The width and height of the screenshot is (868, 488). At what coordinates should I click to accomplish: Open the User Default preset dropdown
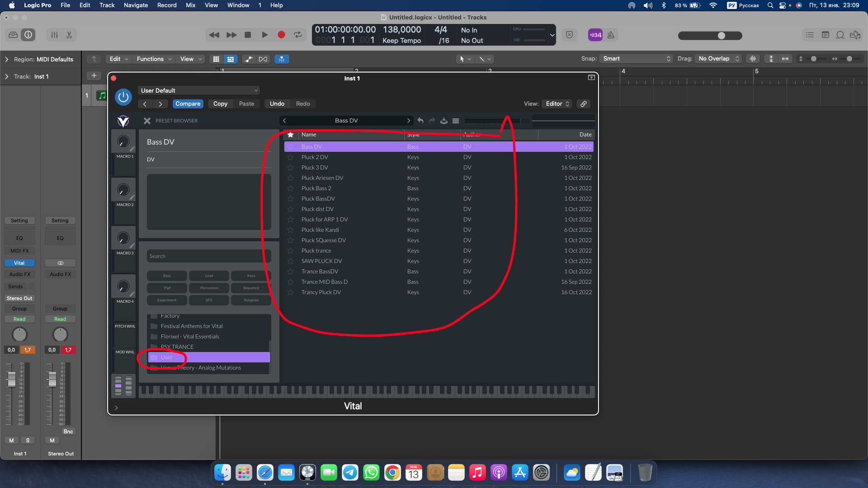[199, 90]
